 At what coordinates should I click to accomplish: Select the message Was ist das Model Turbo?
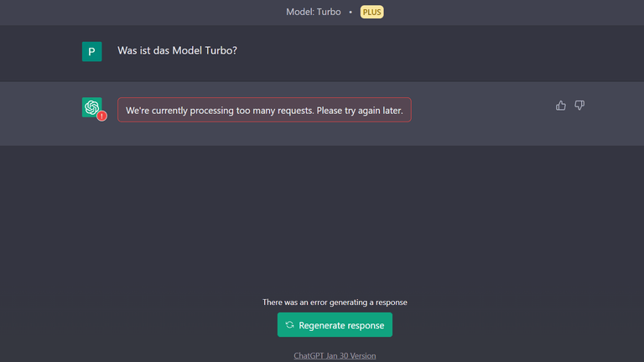point(177,50)
